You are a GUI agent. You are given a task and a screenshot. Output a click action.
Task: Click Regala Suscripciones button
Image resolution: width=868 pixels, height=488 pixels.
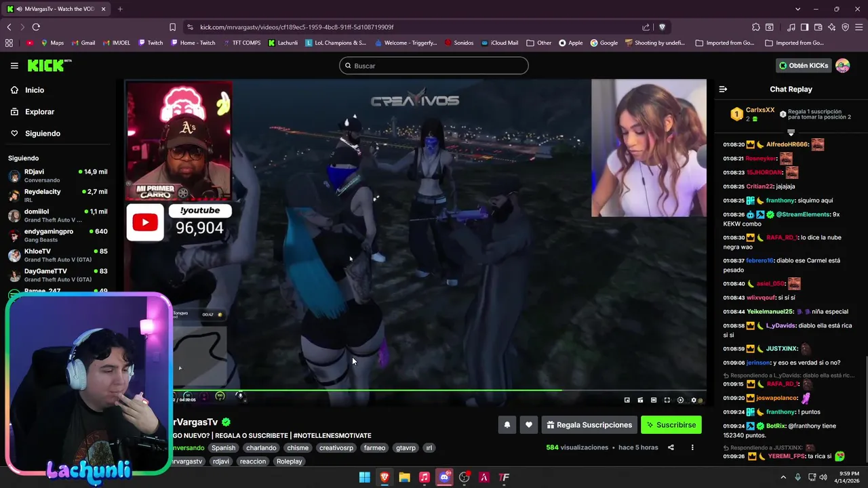(589, 425)
